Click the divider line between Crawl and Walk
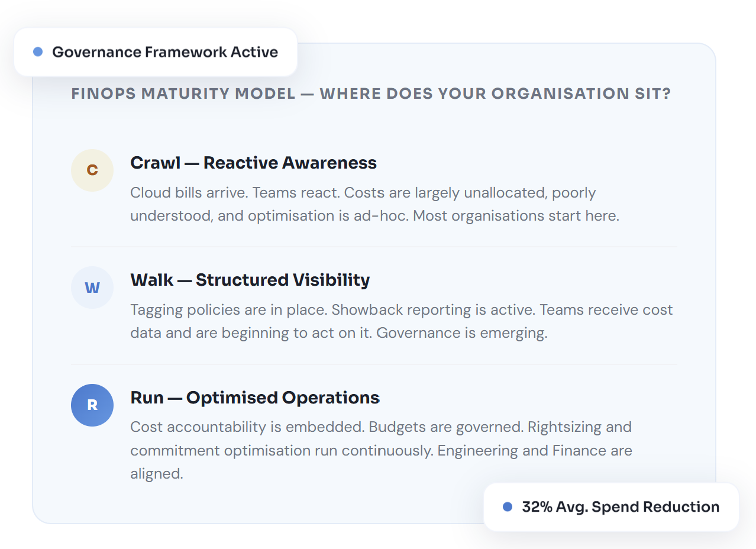This screenshot has height=549, width=756. pos(374,247)
